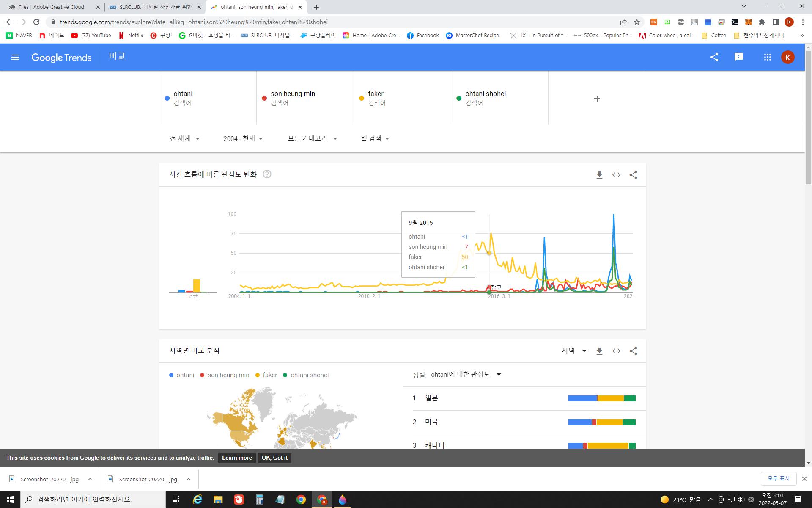812x508 pixels.
Task: Open the Chrome three-dot menu
Action: pos(803,22)
